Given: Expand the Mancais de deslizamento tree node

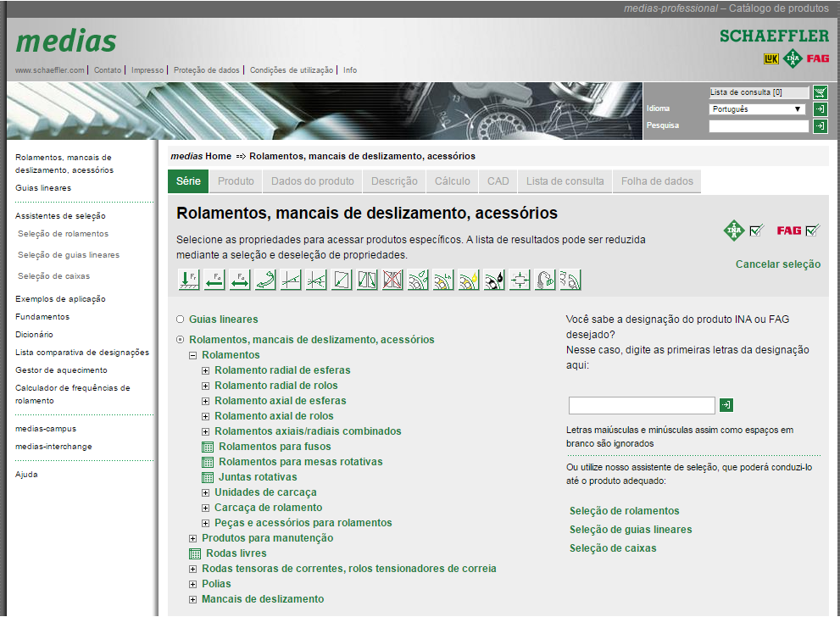Looking at the screenshot, I should [193, 599].
